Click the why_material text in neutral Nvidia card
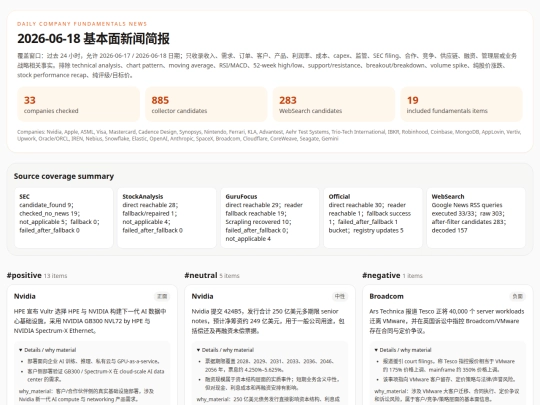 pos(268,399)
